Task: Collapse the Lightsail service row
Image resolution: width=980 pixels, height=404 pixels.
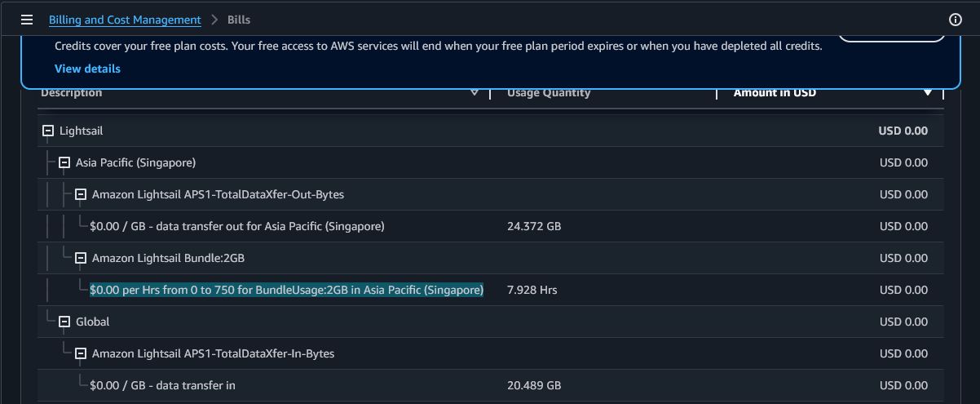Action: point(48,131)
